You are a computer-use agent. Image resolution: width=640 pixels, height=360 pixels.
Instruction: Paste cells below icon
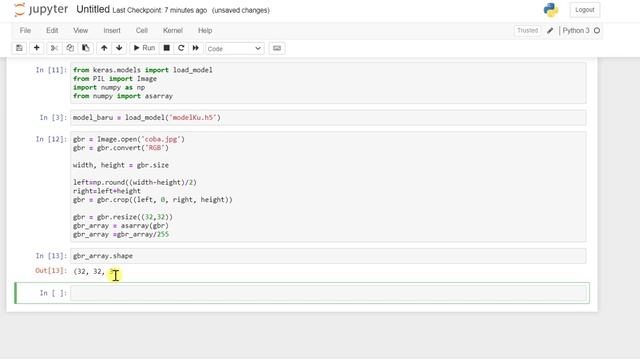click(86, 48)
